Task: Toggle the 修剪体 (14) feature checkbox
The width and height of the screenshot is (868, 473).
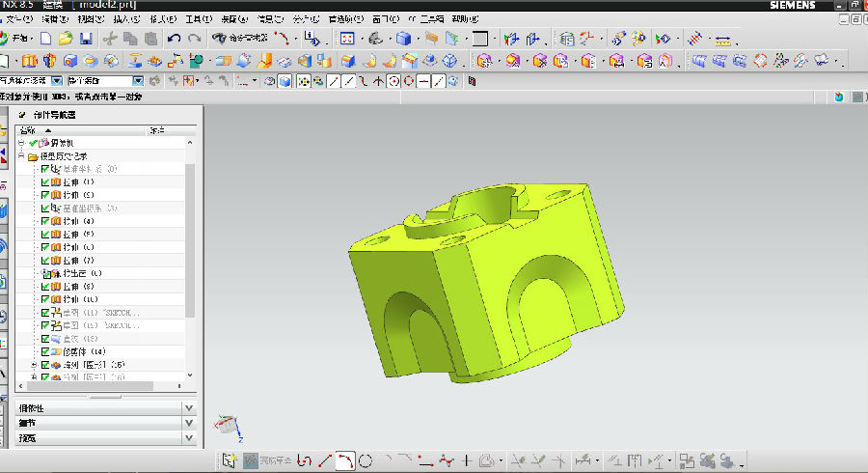Action: pyautogui.click(x=44, y=352)
